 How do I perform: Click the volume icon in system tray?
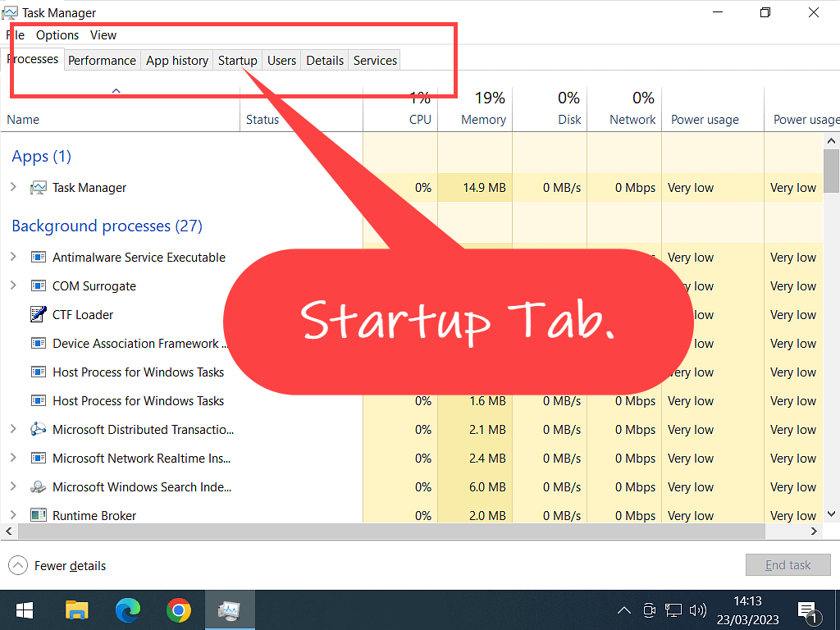(x=698, y=610)
